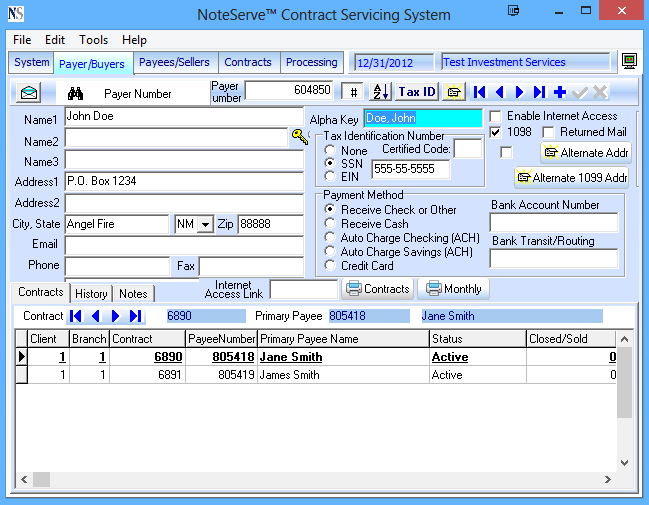
Task: Click the computer monitor icon at top right
Action: (628, 62)
